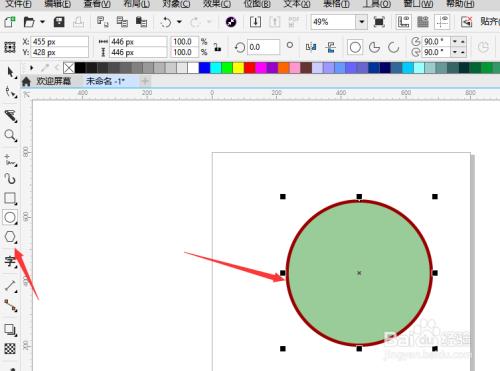Toggle the lock ratio padlock
The height and width of the screenshot is (371, 500).
click(218, 47)
